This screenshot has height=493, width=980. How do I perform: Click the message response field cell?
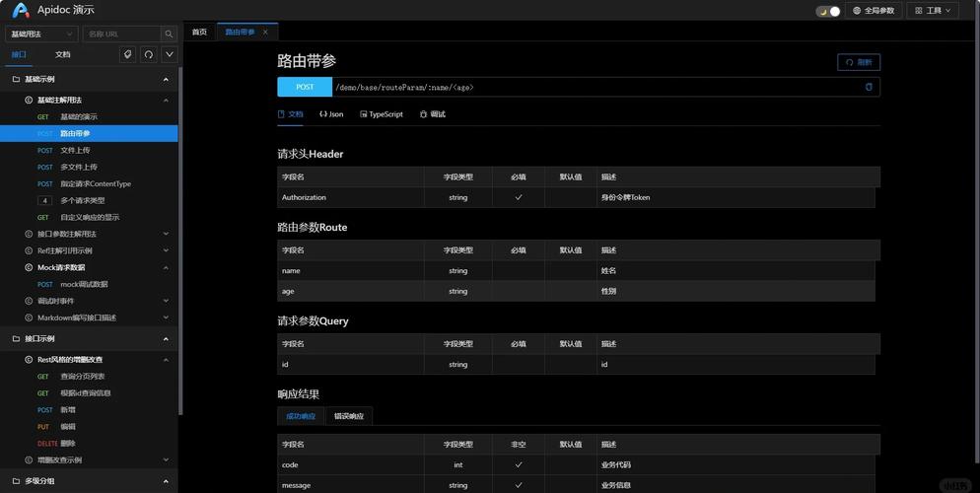(351, 485)
